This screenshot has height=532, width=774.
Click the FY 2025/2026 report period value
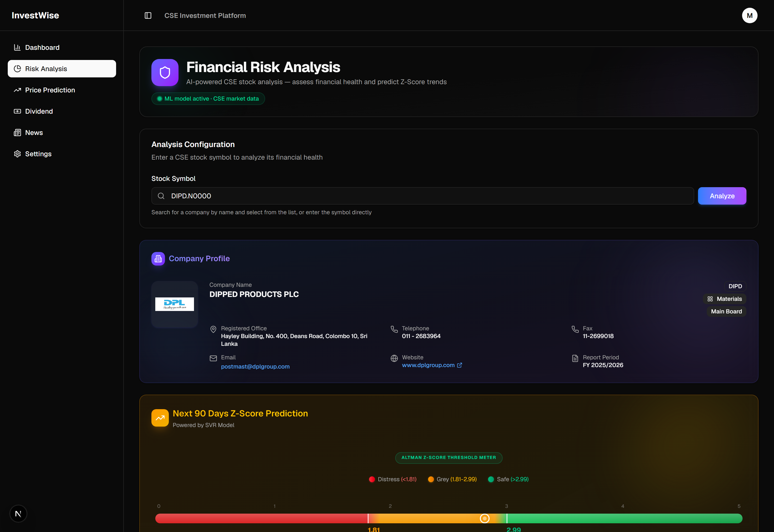pos(603,365)
